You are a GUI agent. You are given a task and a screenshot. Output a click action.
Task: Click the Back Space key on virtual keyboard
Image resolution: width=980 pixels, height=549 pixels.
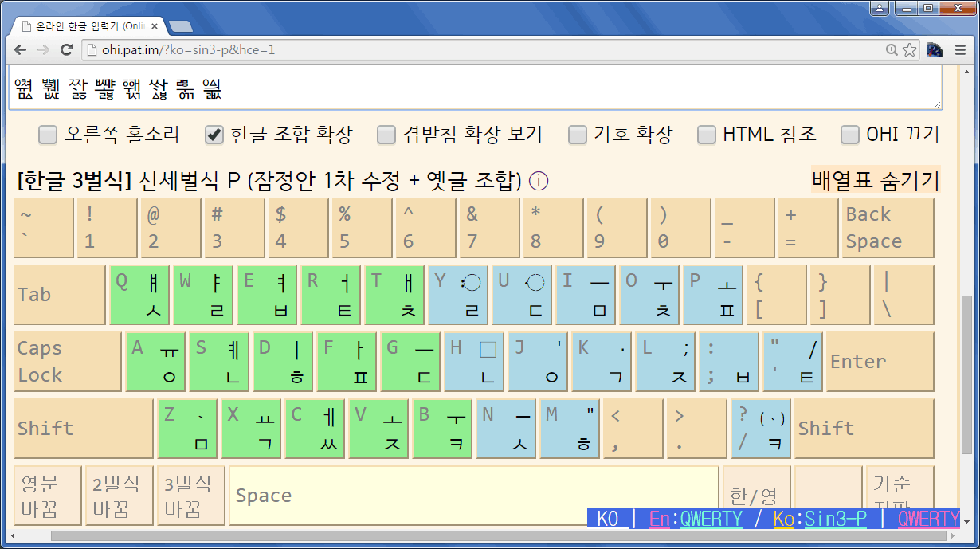tap(888, 228)
